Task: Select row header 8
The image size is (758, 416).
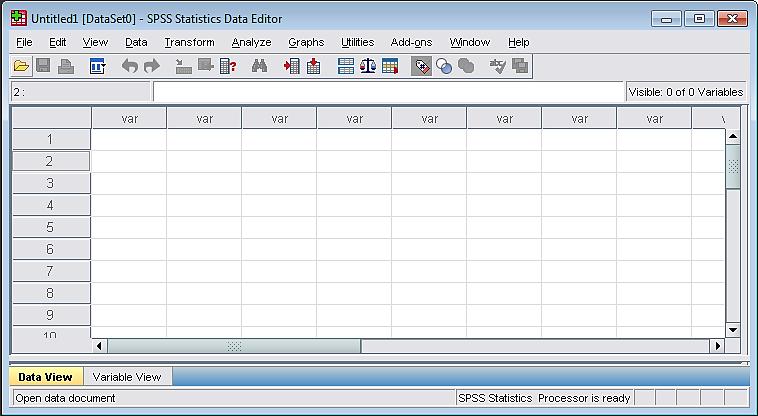Action: coord(51,293)
